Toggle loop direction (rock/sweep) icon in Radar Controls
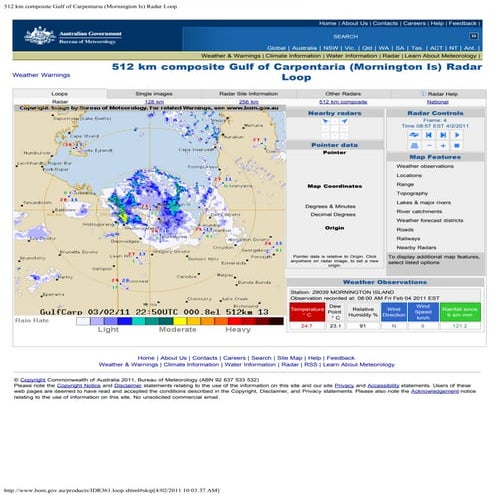The height and width of the screenshot is (495, 495). click(x=414, y=135)
